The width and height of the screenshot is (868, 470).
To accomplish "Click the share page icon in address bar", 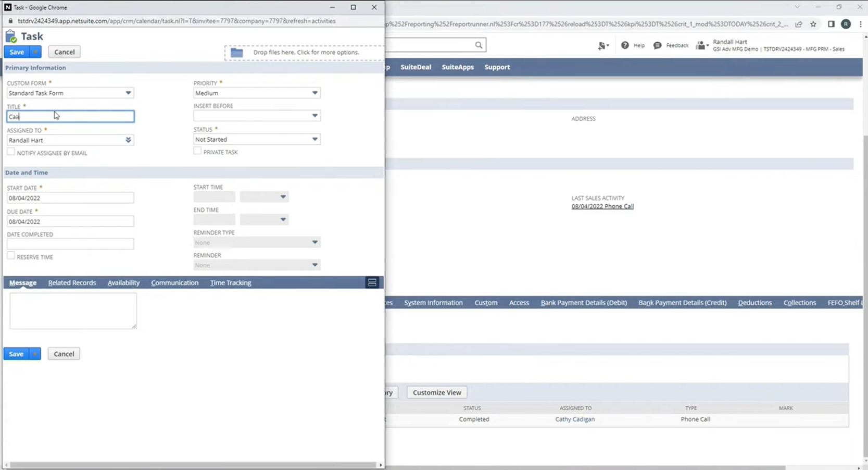I will click(x=799, y=24).
